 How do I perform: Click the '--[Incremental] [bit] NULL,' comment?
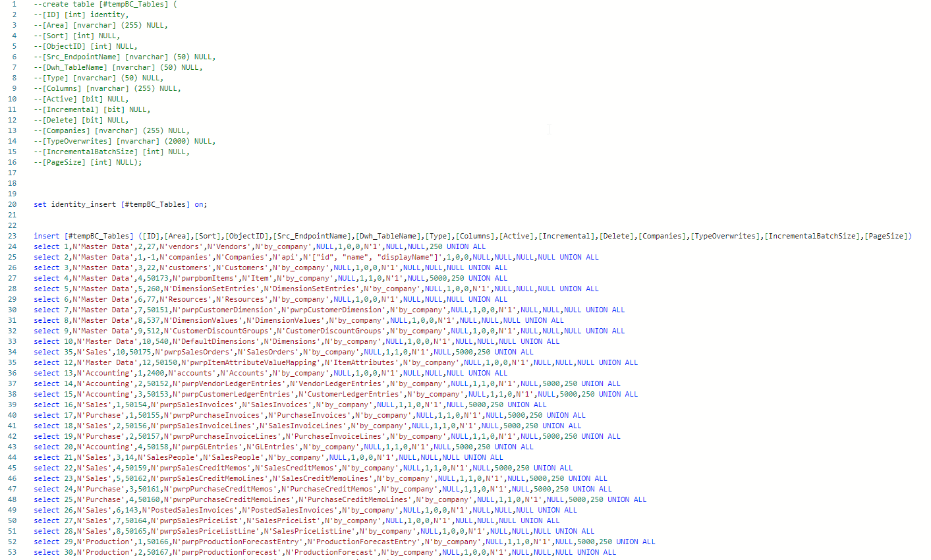click(92, 109)
